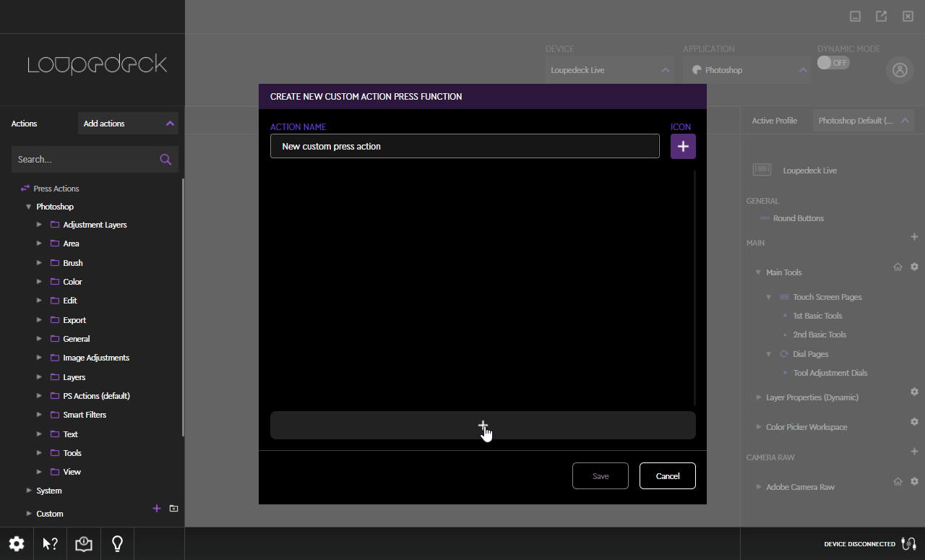Viewport: 925px width, 560px height.
Task: Select the Layers folder row
Action: [x=74, y=377]
